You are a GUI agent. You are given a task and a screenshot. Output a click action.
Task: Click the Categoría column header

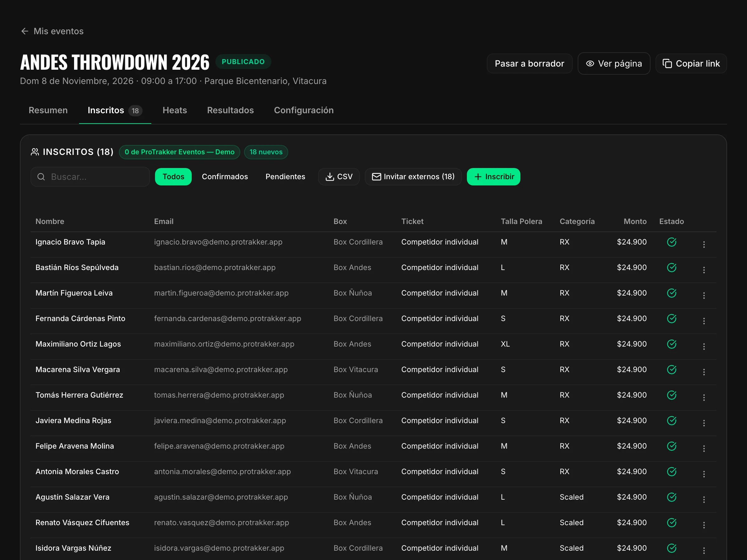577,222
